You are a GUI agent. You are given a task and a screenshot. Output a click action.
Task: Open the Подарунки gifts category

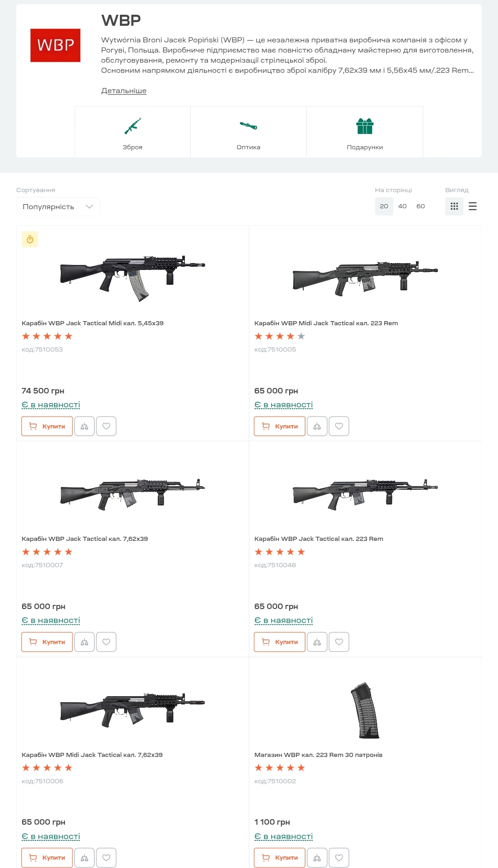pyautogui.click(x=365, y=133)
